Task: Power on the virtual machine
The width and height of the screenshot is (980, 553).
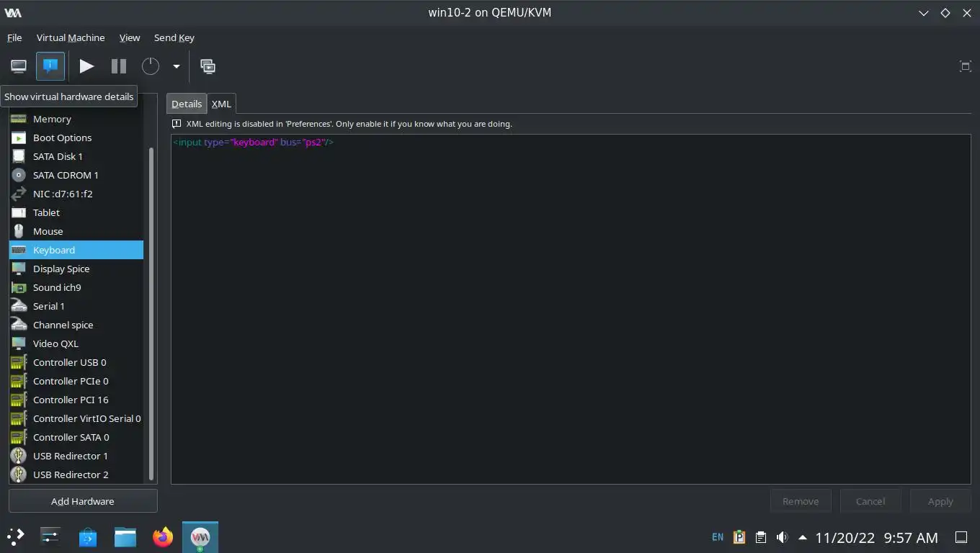Action: (x=86, y=66)
